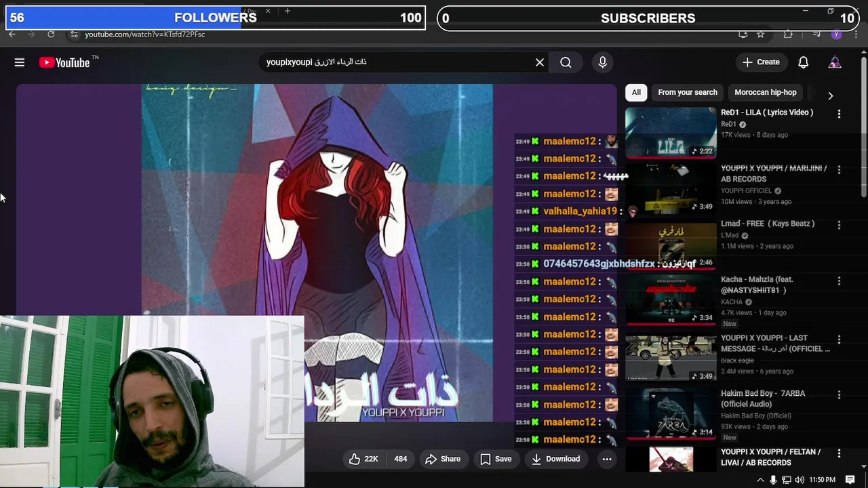The width and height of the screenshot is (868, 488).
Task: Open taskbar microphone tray icon
Action: coord(774,480)
